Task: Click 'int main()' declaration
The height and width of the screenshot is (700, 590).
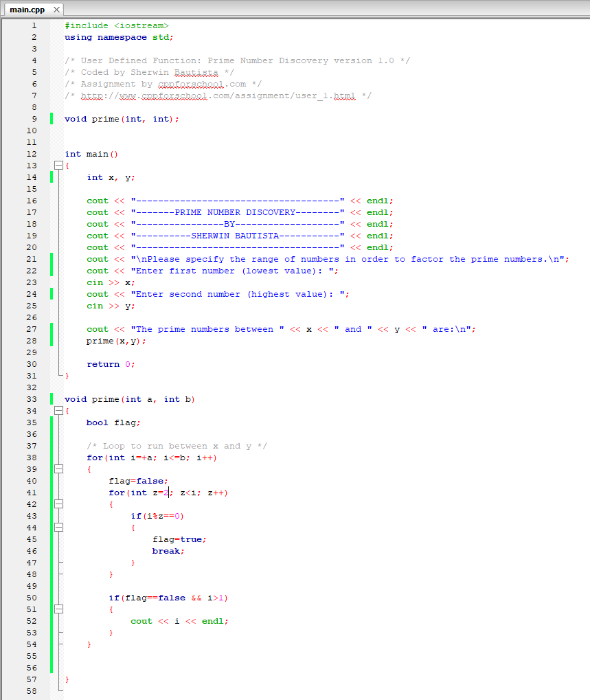Action: pos(91,154)
